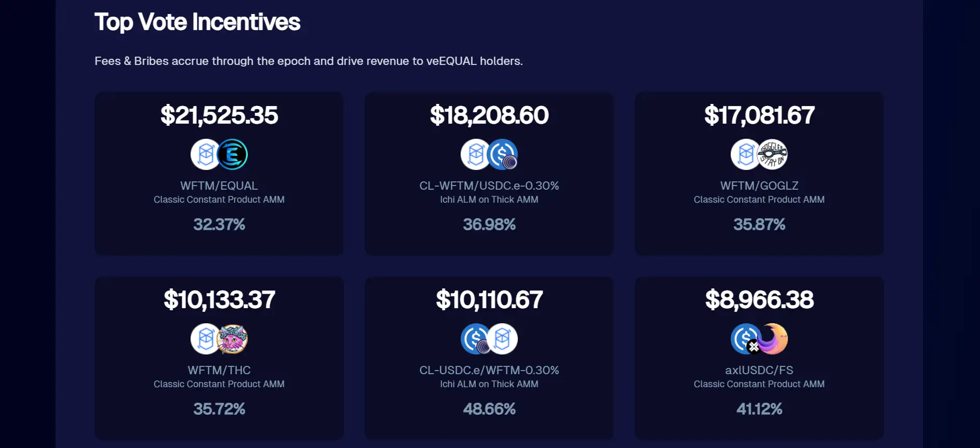Click the WFTM icon in the WFTM/EQUAL card

(205, 154)
